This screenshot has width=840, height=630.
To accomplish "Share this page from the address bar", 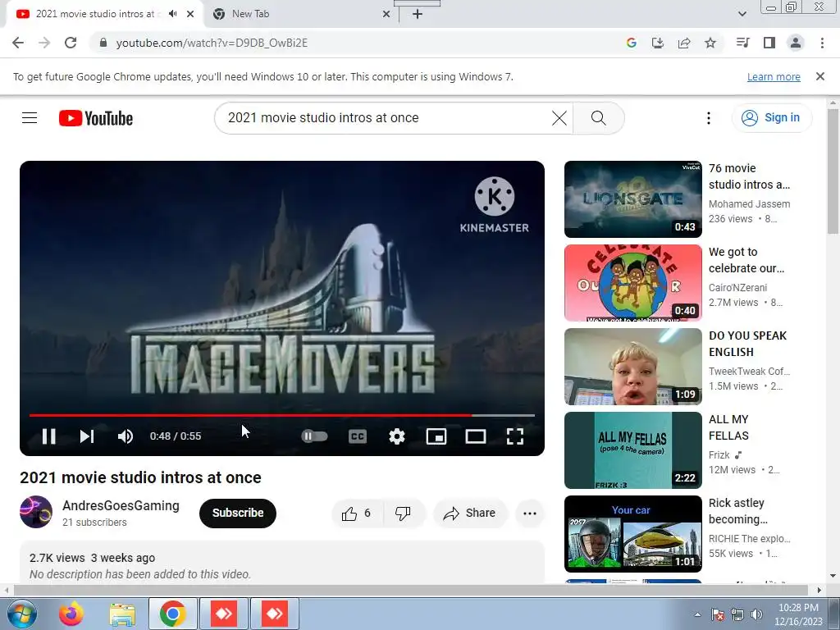I will [684, 43].
